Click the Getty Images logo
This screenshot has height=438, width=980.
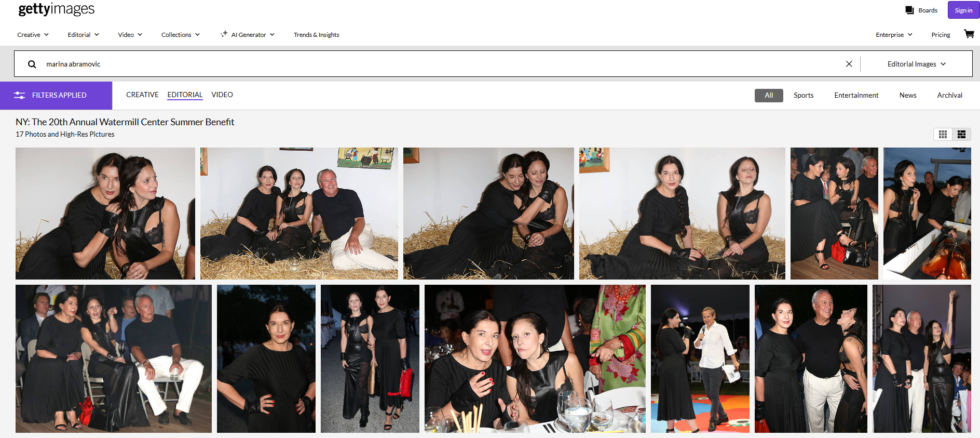[56, 9]
